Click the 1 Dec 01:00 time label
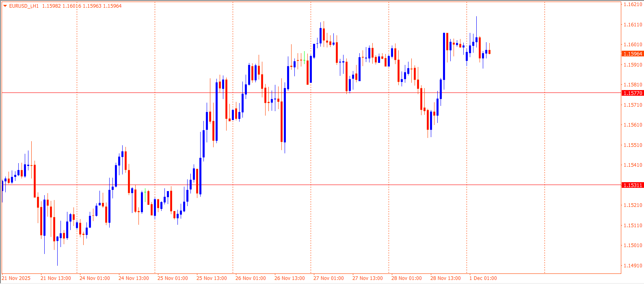 483,278
